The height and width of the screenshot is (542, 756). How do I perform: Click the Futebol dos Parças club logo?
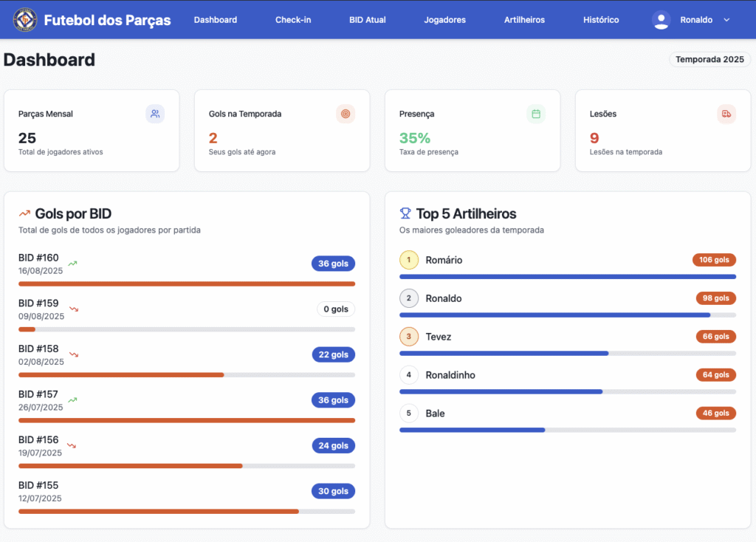25,20
